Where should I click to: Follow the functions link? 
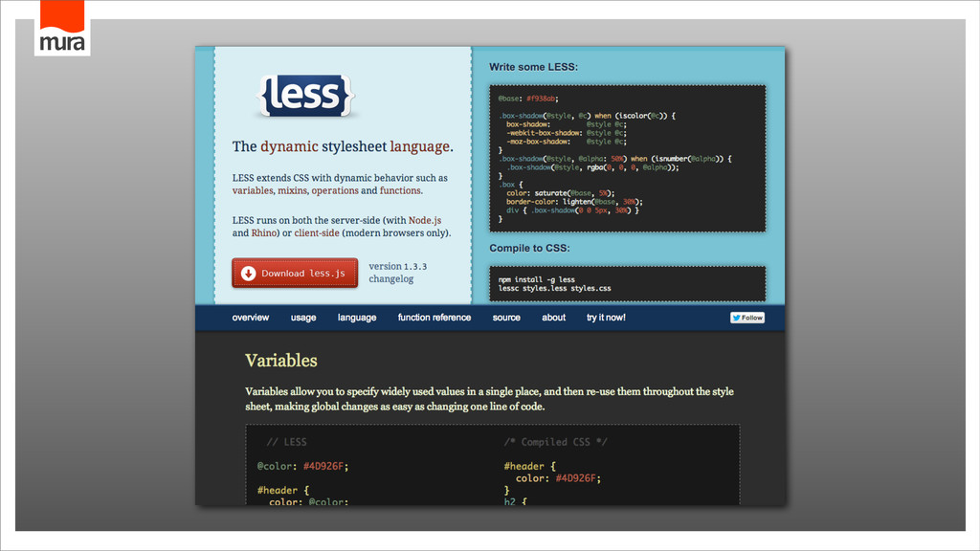400,190
